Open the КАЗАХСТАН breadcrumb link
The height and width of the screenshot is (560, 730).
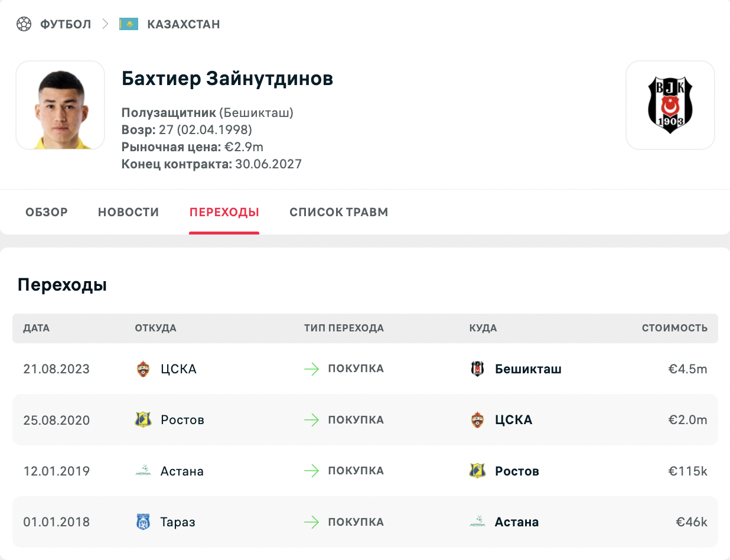183,24
